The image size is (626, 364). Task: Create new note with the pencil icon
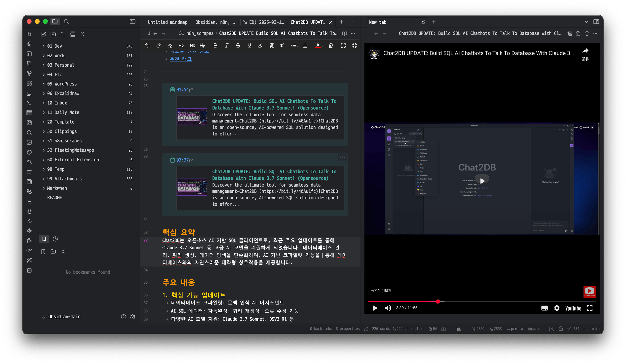[43, 34]
